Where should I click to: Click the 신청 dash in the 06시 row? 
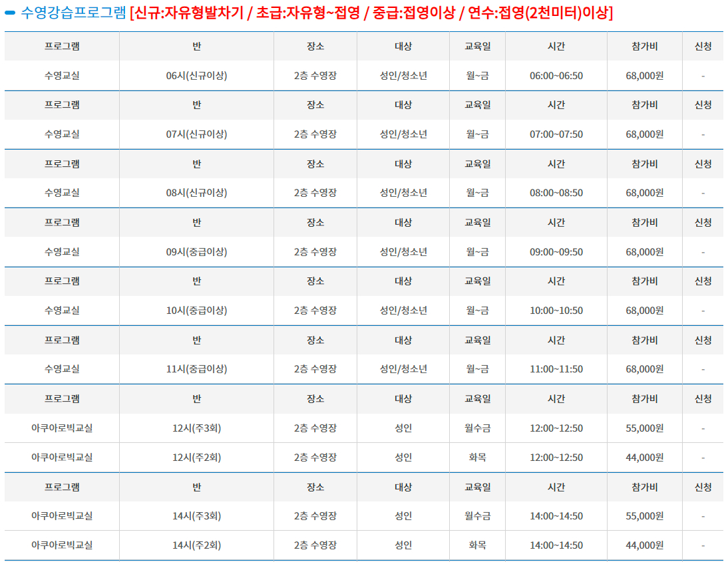coord(703,76)
